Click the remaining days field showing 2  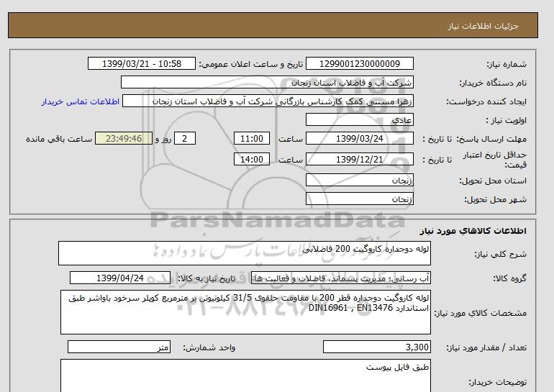click(x=185, y=138)
